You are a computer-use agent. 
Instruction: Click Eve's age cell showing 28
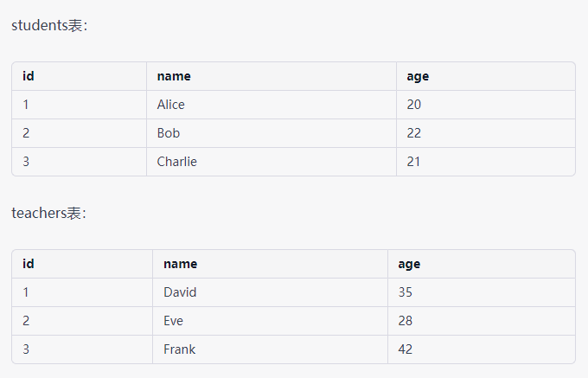pyautogui.click(x=406, y=321)
